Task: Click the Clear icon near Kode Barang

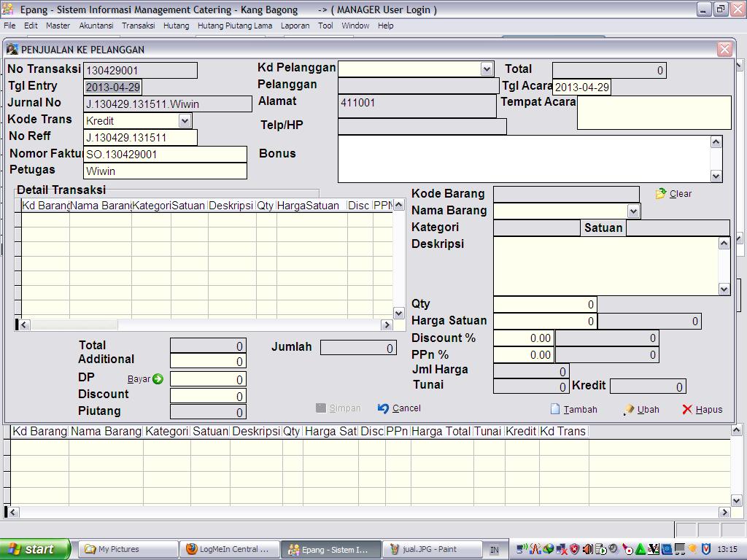Action: click(x=661, y=194)
